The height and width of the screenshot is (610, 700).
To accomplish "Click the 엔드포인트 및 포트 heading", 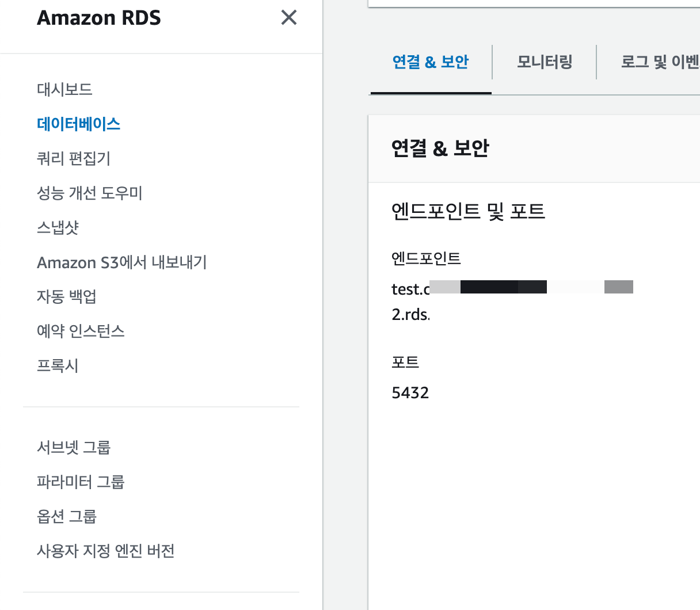I will click(x=468, y=211).
